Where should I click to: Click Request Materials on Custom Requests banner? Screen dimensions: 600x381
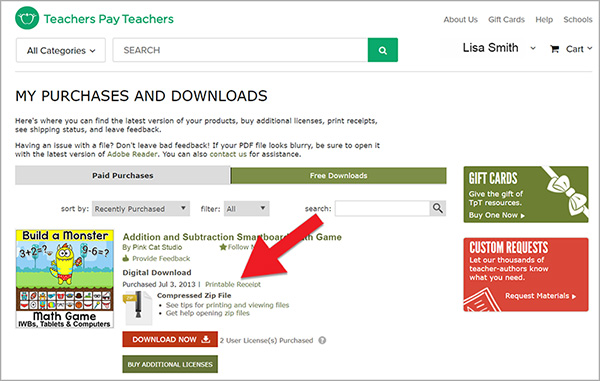coord(540,296)
